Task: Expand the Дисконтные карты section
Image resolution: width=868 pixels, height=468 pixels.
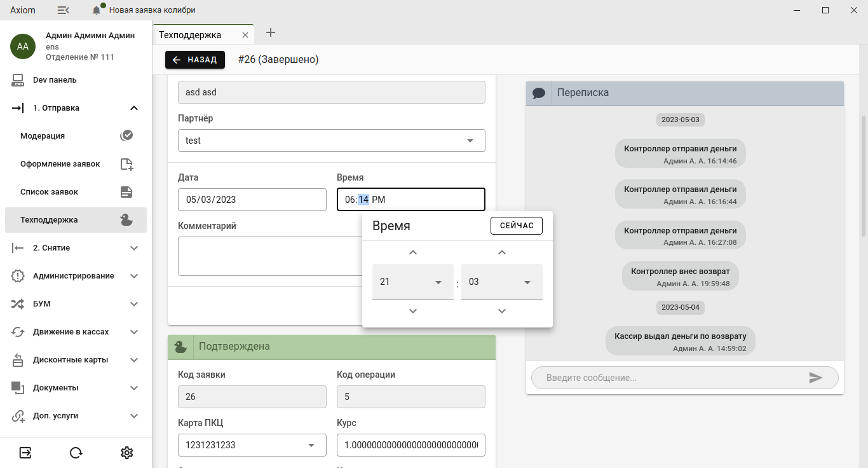Action: click(x=134, y=360)
